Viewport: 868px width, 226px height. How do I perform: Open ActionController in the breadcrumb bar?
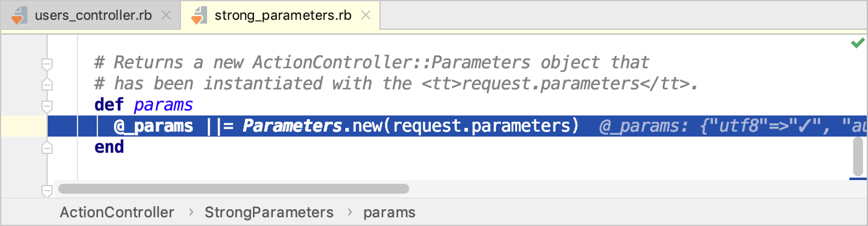pos(117,212)
